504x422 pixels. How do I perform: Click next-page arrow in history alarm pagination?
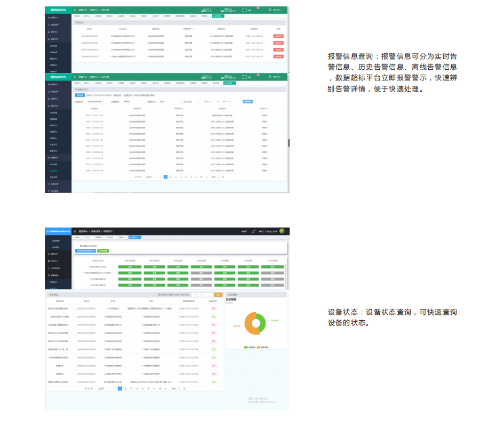(x=206, y=177)
